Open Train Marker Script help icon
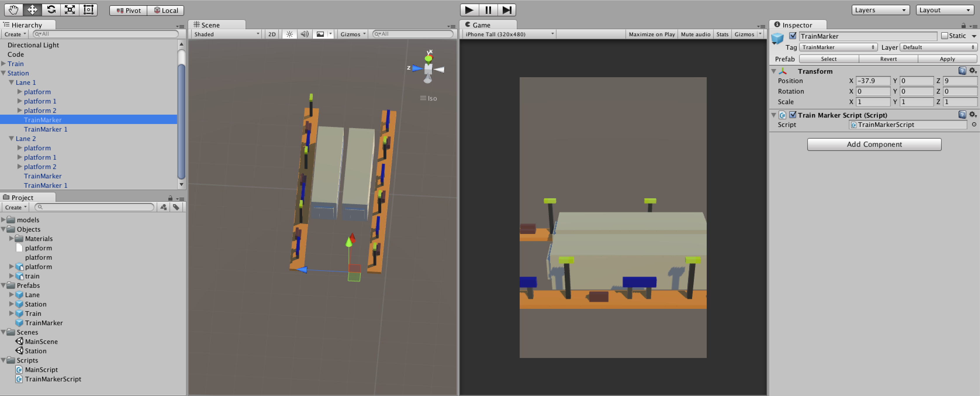This screenshot has width=980, height=396. (962, 115)
